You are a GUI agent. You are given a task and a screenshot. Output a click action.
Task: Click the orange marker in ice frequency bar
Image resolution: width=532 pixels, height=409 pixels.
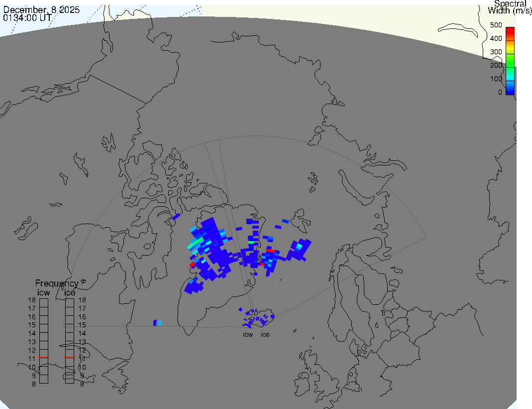click(x=70, y=357)
